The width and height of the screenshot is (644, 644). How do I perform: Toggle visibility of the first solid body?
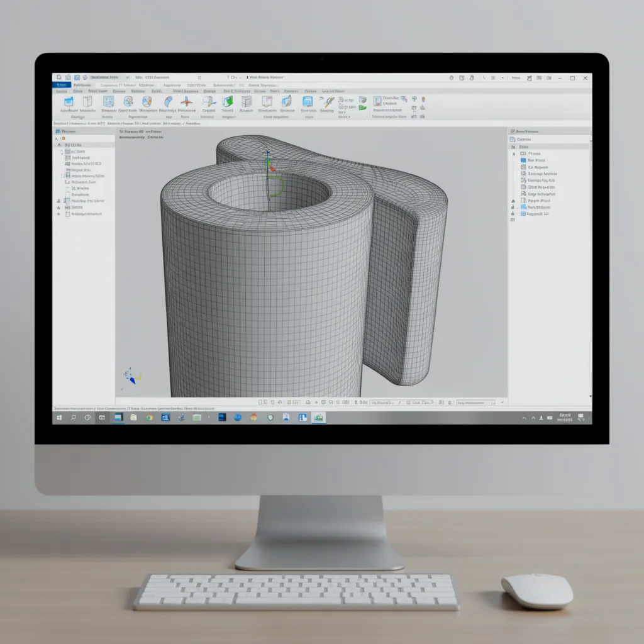[x=58, y=201]
